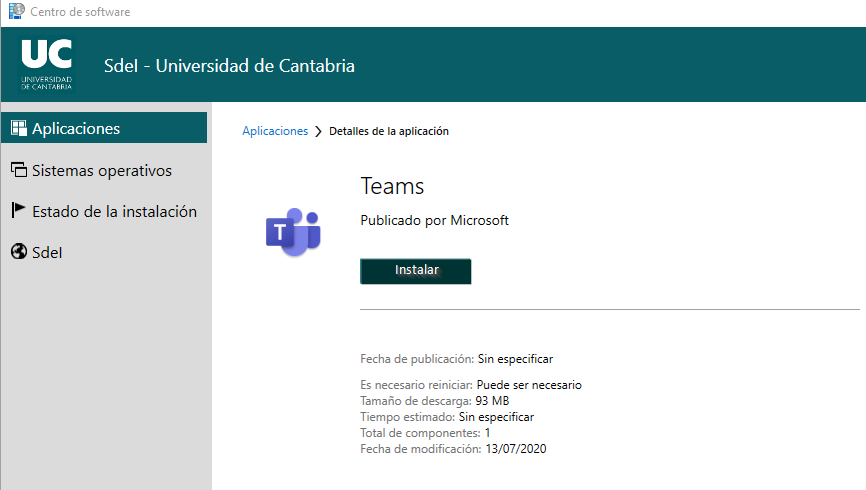Click the 'Detalles de la aplicación' breadcrumb text
Viewport: 866px width, 490px height.
point(389,131)
